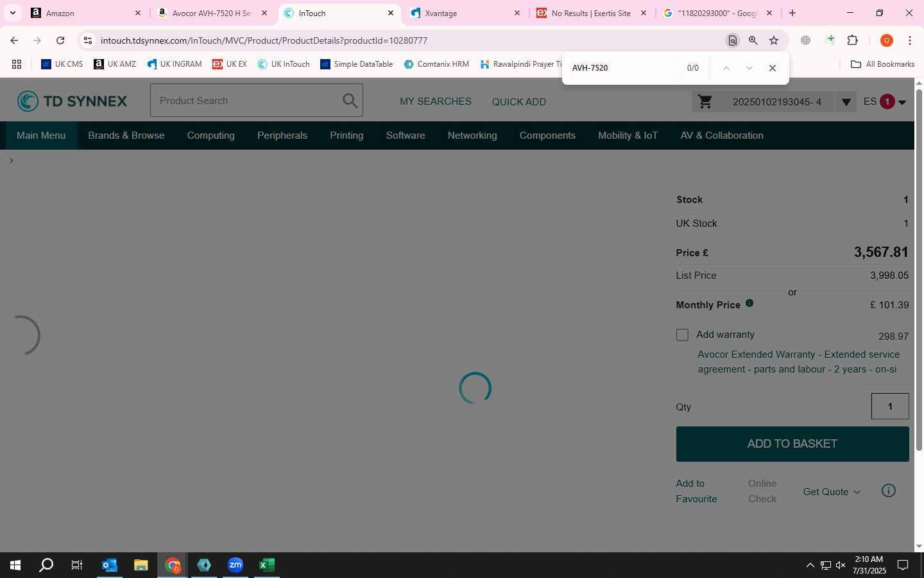This screenshot has height=578, width=924.
Task: Switch to the Avocor AVH-7520 tab
Action: coord(212,13)
